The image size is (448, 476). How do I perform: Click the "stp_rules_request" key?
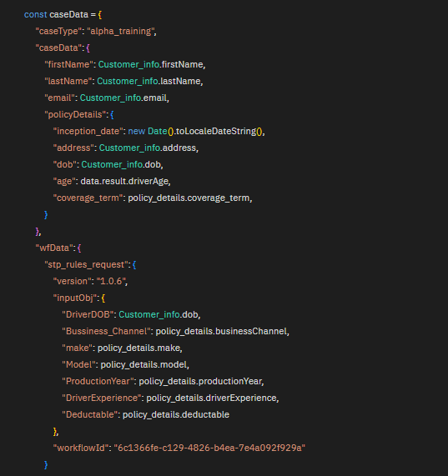pos(86,265)
